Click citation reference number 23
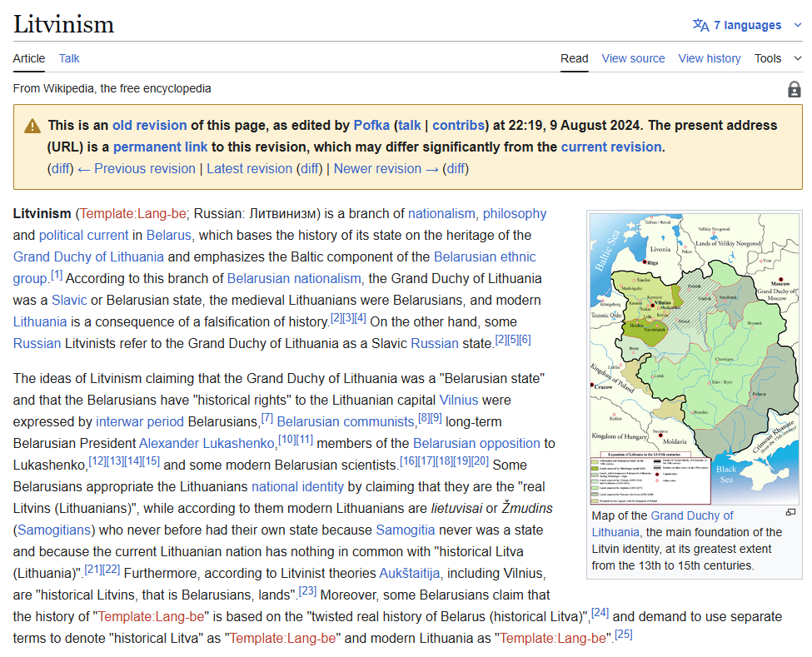This screenshot has width=812, height=657. click(x=307, y=591)
